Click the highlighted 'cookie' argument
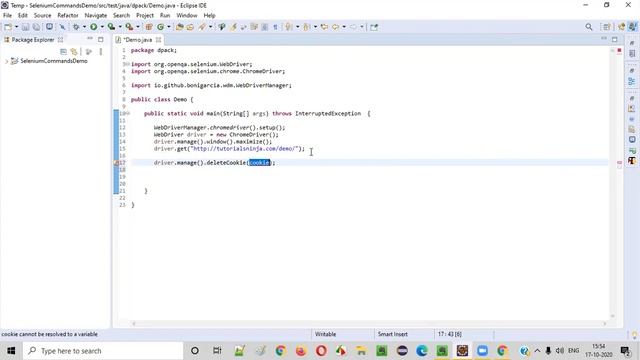The image size is (640, 360). point(260,163)
